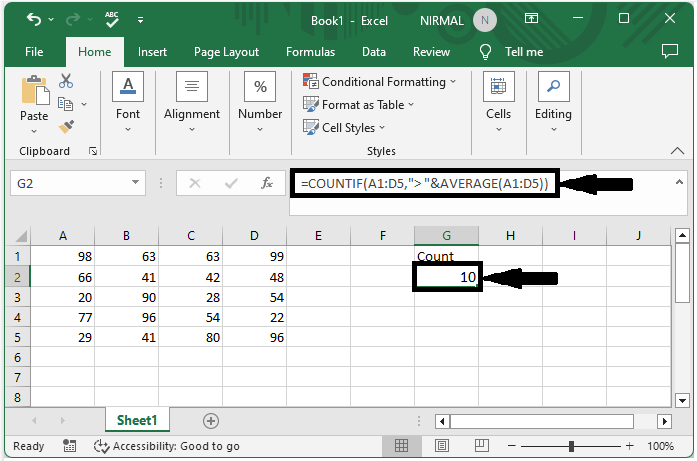The height and width of the screenshot is (461, 697).
Task: Click horizontal scrollbar left arrow
Action: [442, 421]
